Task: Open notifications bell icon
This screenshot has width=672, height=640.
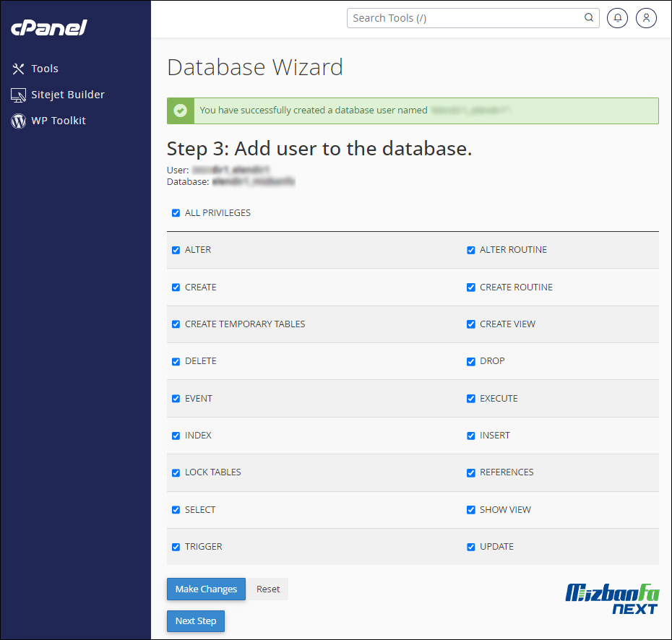Action: 617,18
